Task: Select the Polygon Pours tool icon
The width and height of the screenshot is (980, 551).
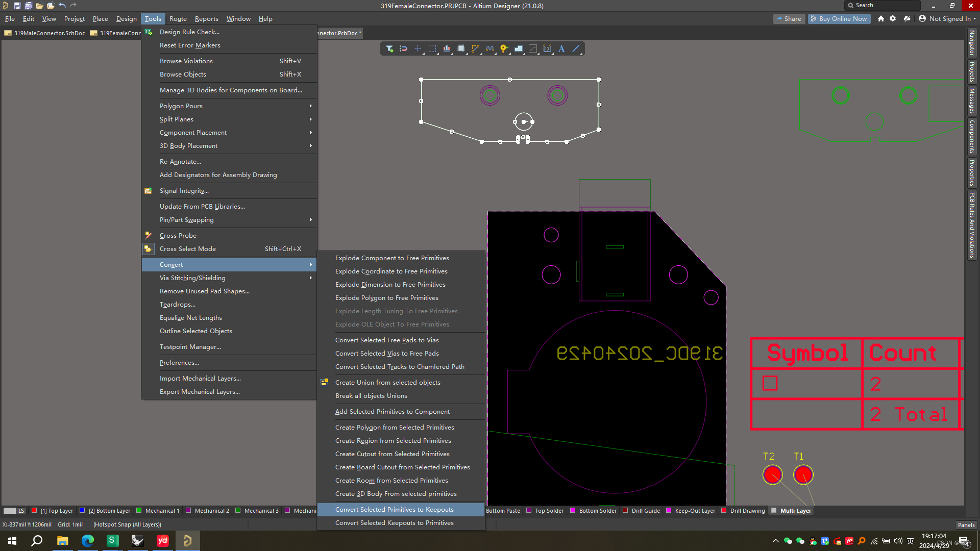Action: point(181,106)
